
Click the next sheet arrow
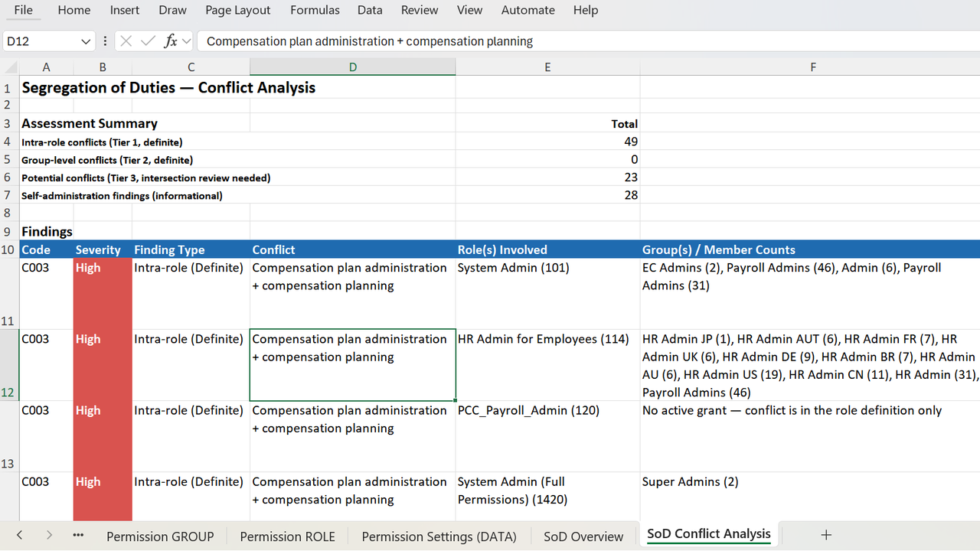pyautogui.click(x=49, y=536)
